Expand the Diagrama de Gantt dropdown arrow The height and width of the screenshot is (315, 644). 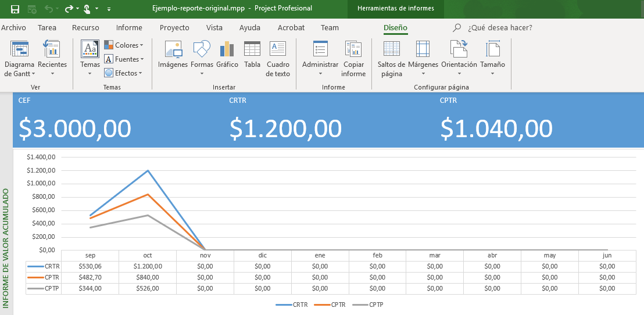(33, 74)
